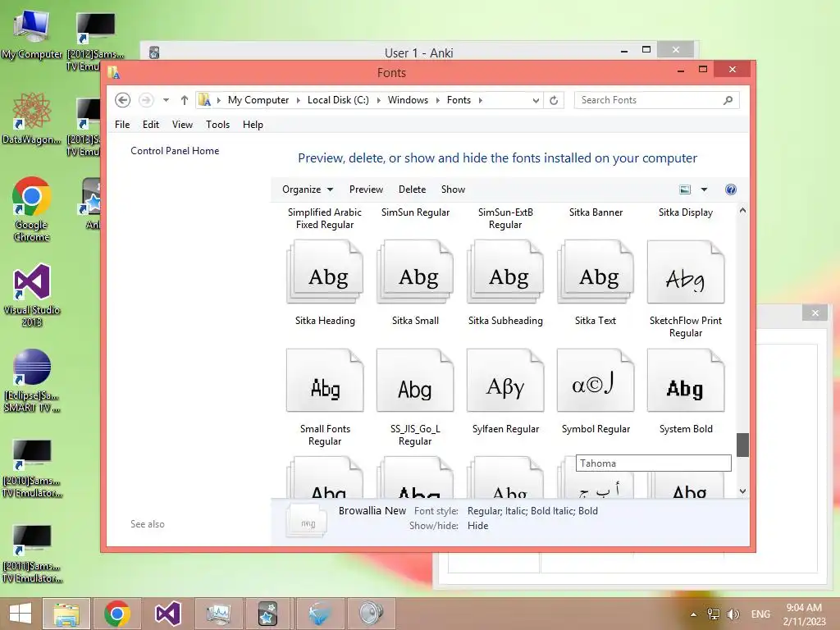
Task: Click the Help question mark icon
Action: (731, 189)
